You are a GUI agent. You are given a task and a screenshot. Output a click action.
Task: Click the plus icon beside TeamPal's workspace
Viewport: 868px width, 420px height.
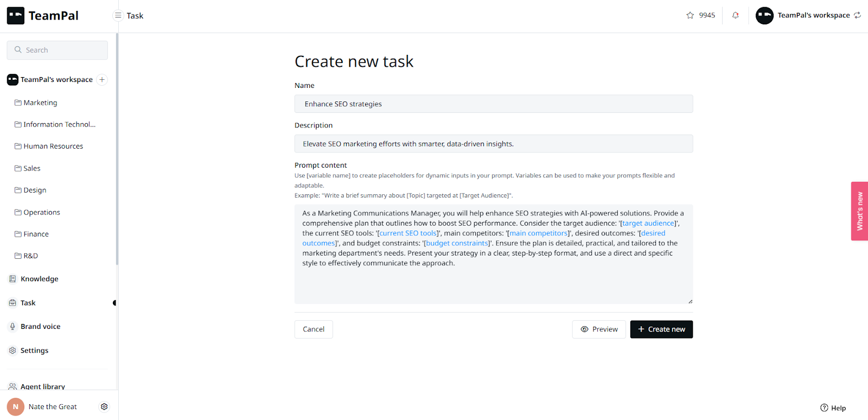pos(102,80)
